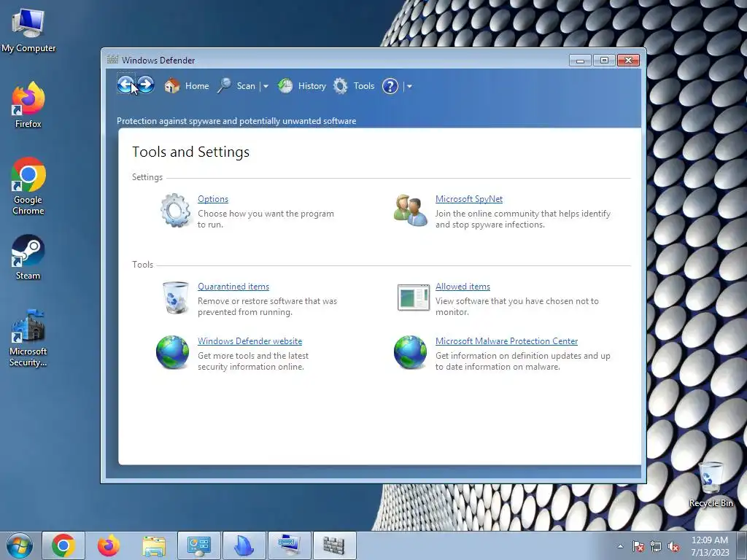Click the Microsoft SpyNet people icon
The height and width of the screenshot is (560, 747).
(411, 210)
